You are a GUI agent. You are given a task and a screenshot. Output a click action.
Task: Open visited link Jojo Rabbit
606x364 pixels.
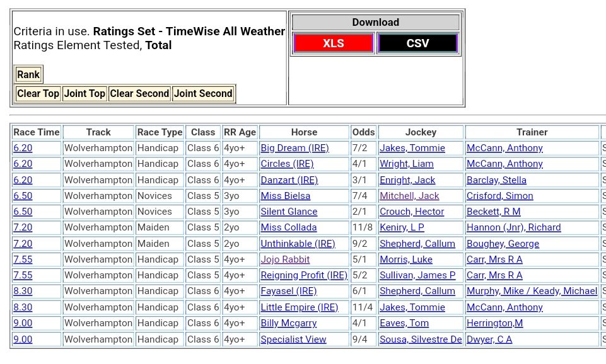285,259
